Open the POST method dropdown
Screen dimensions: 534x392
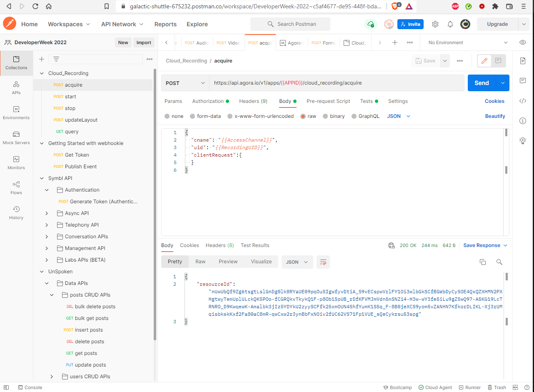click(185, 83)
